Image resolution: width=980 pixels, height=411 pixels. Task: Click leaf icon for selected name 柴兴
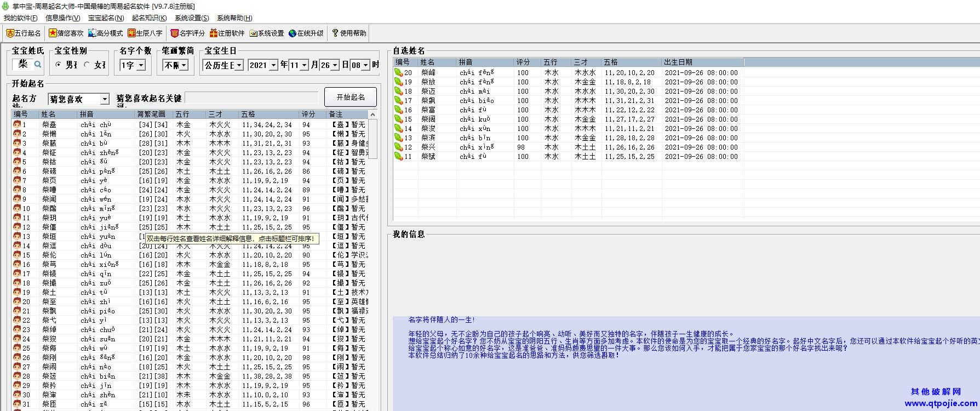click(x=398, y=147)
